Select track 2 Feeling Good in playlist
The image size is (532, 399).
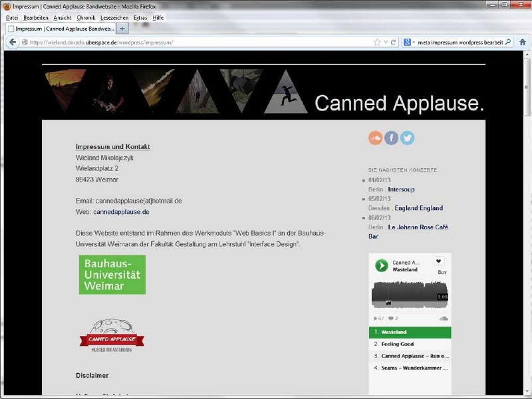pos(410,344)
